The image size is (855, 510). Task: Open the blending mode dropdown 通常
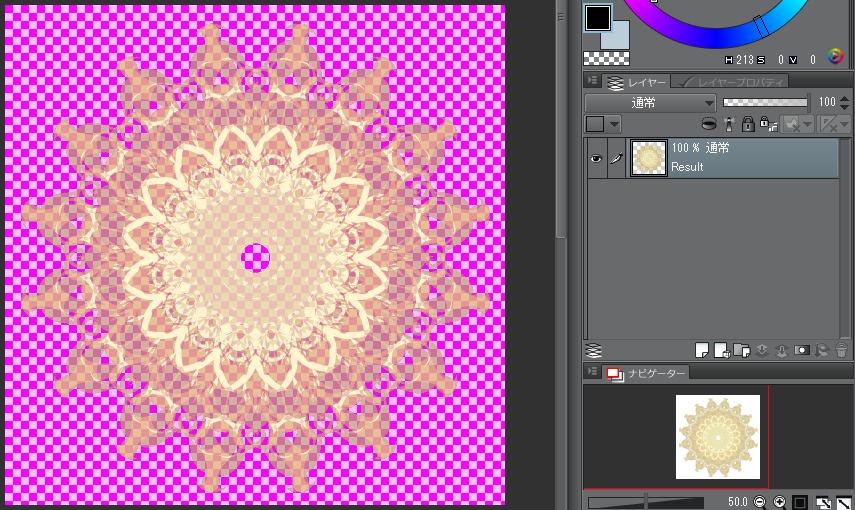(650, 102)
